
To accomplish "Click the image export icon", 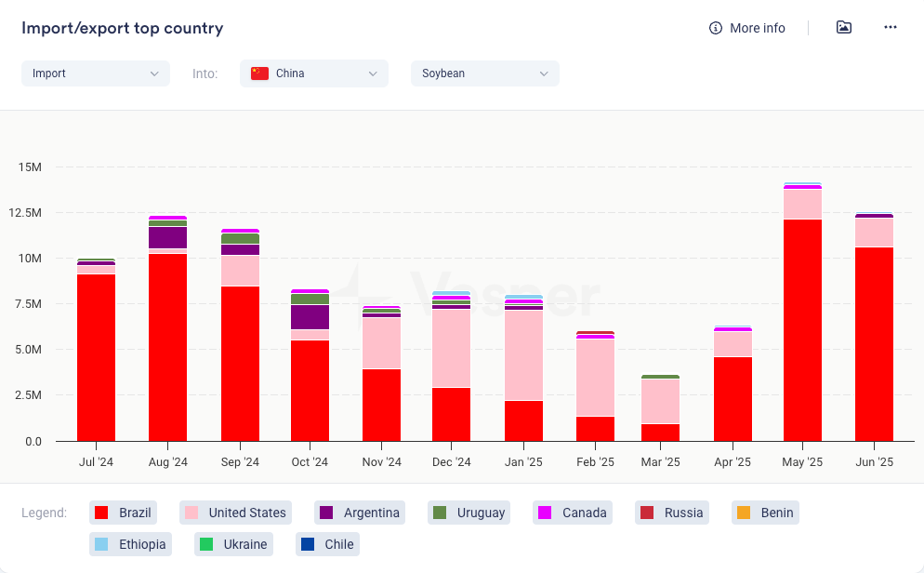I will 843,28.
